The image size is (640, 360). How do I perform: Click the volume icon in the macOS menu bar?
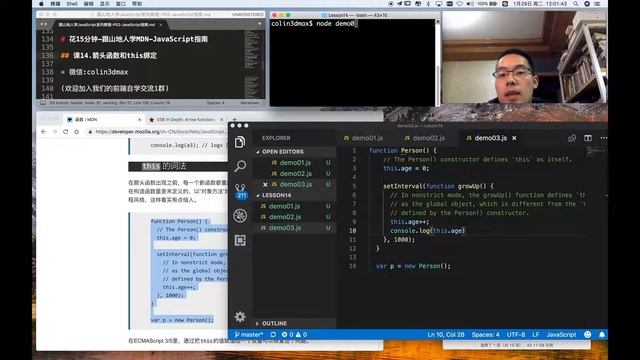[470, 4]
